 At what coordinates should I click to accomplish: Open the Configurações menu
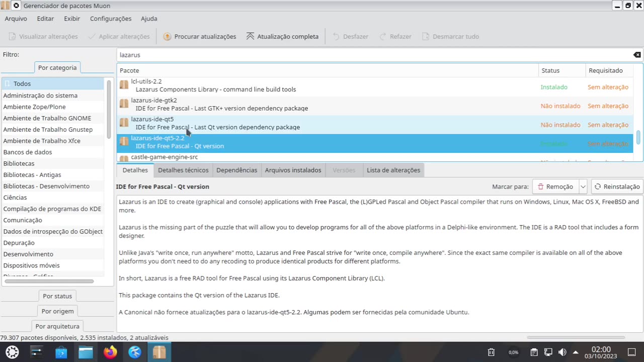point(111,19)
